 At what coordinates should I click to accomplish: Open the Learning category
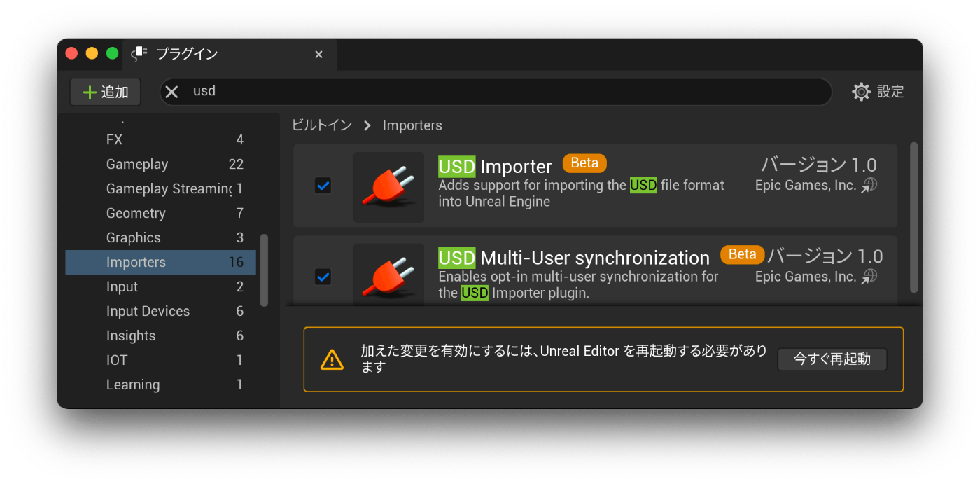[161, 385]
